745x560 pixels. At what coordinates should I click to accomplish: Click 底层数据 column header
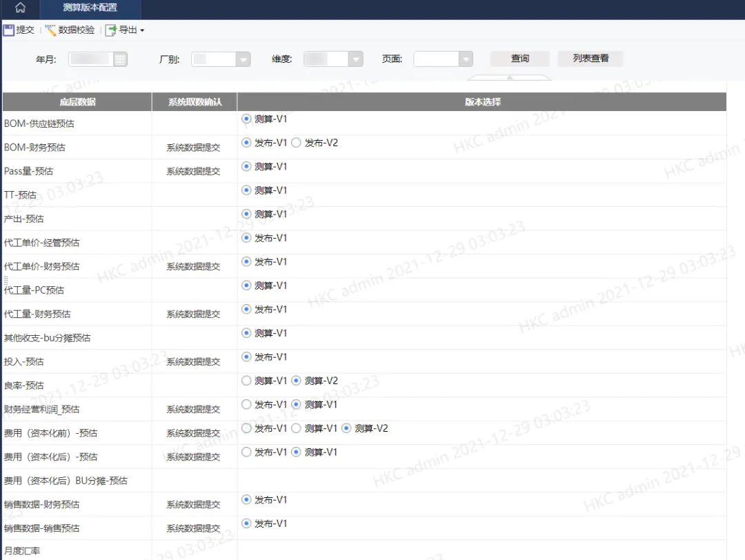[77, 101]
